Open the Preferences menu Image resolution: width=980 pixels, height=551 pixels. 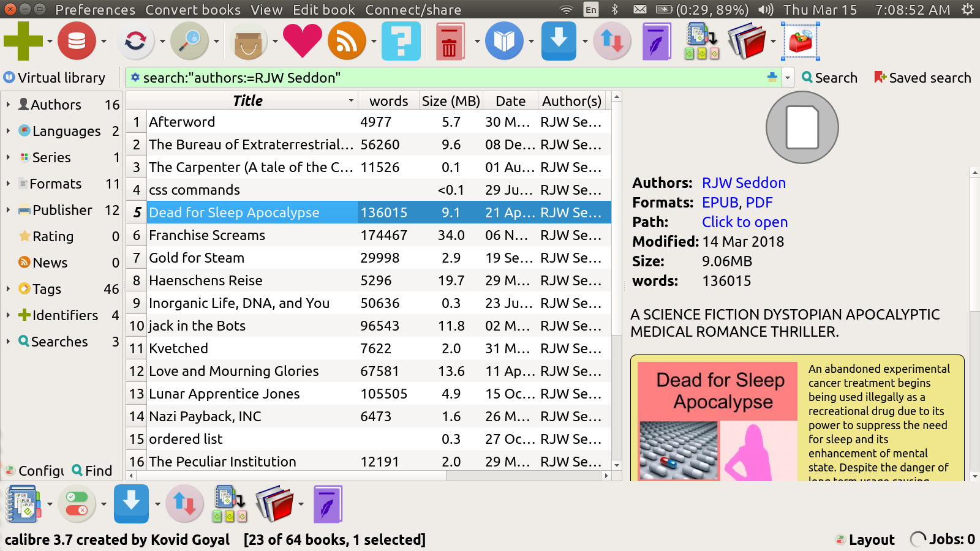click(95, 10)
